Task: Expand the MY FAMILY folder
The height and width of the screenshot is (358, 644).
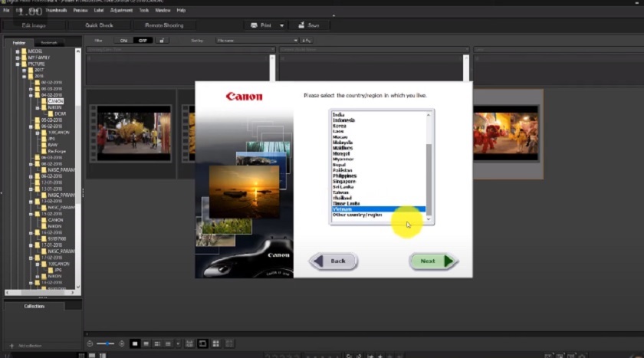Action: click(18, 58)
